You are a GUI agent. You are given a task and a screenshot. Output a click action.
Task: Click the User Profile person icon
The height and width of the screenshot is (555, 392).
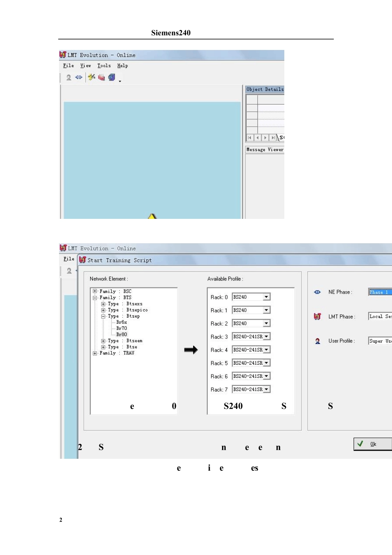[317, 341]
